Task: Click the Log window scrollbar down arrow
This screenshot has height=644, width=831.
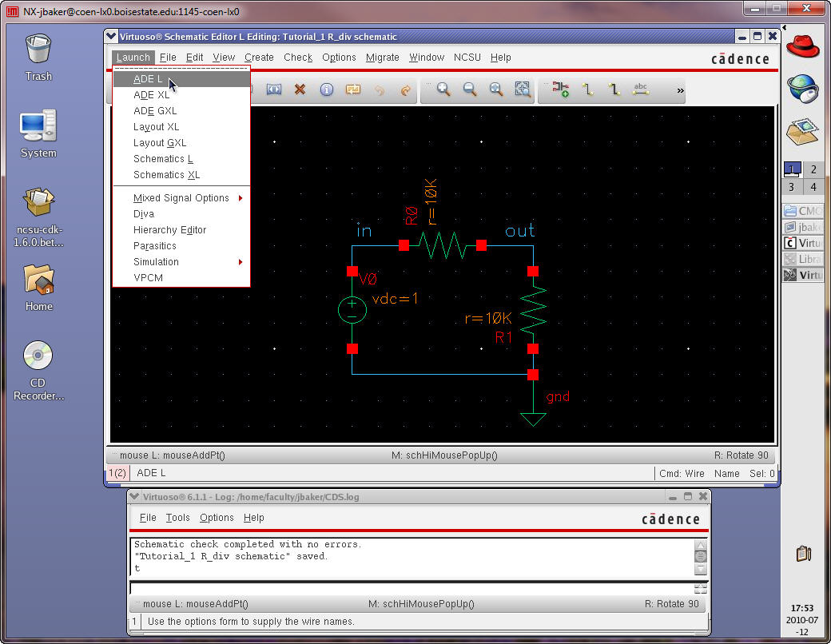Action: [x=701, y=570]
